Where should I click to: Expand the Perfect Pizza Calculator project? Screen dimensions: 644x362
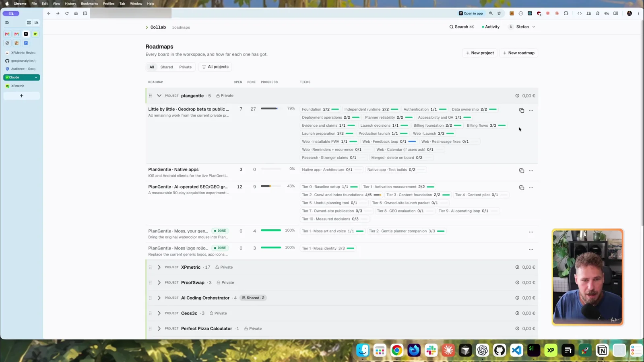tap(159, 329)
